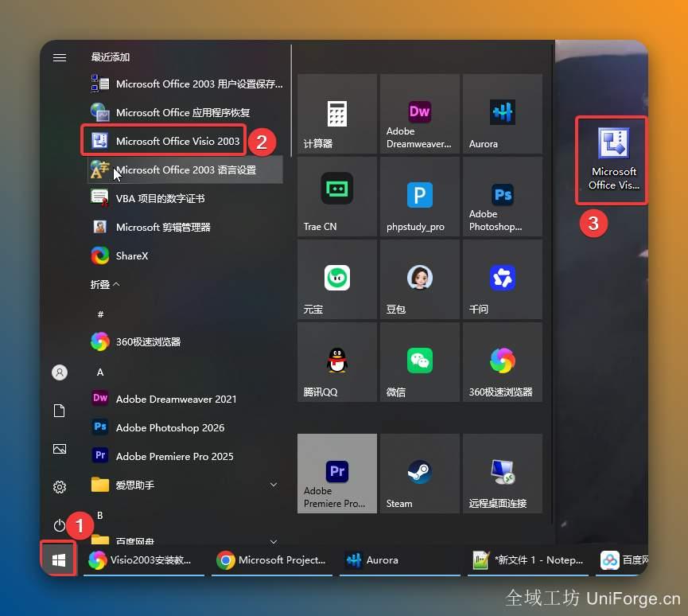The width and height of the screenshot is (688, 616).
Task: Launch the Adobe Photoshop tile
Action: [x=503, y=197]
